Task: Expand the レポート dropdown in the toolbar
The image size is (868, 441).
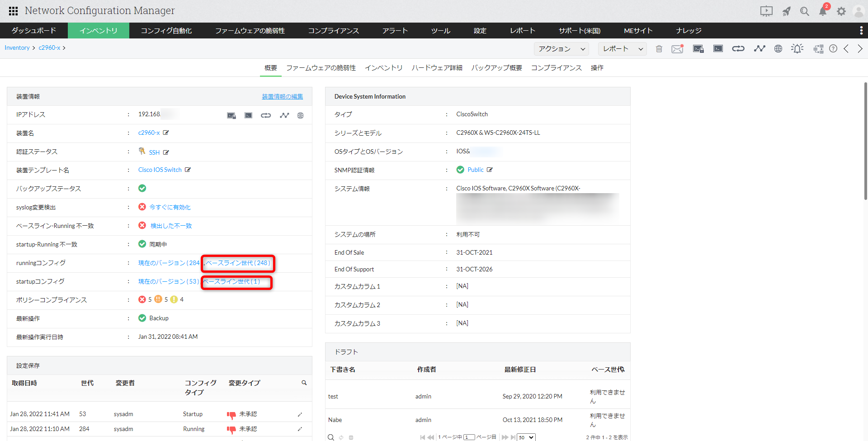Action: (622, 49)
